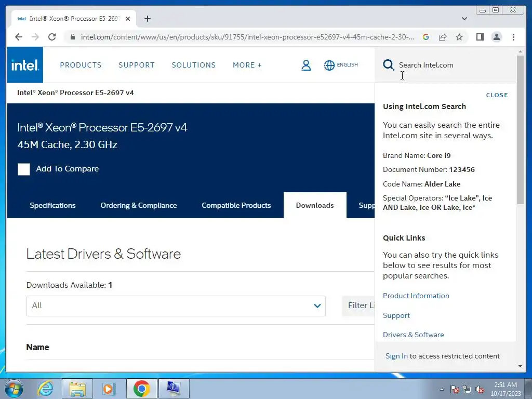
Task: Open the browser side panel icon
Action: click(480, 37)
